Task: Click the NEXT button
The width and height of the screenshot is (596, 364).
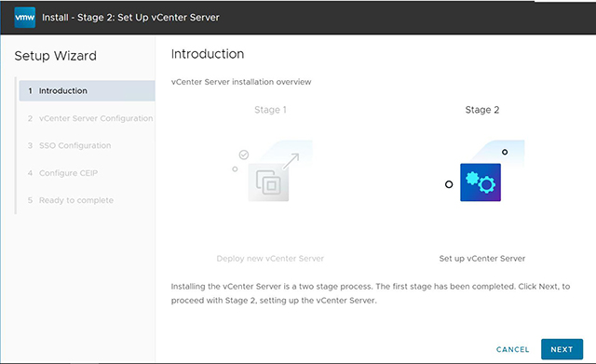Action: coord(562,349)
